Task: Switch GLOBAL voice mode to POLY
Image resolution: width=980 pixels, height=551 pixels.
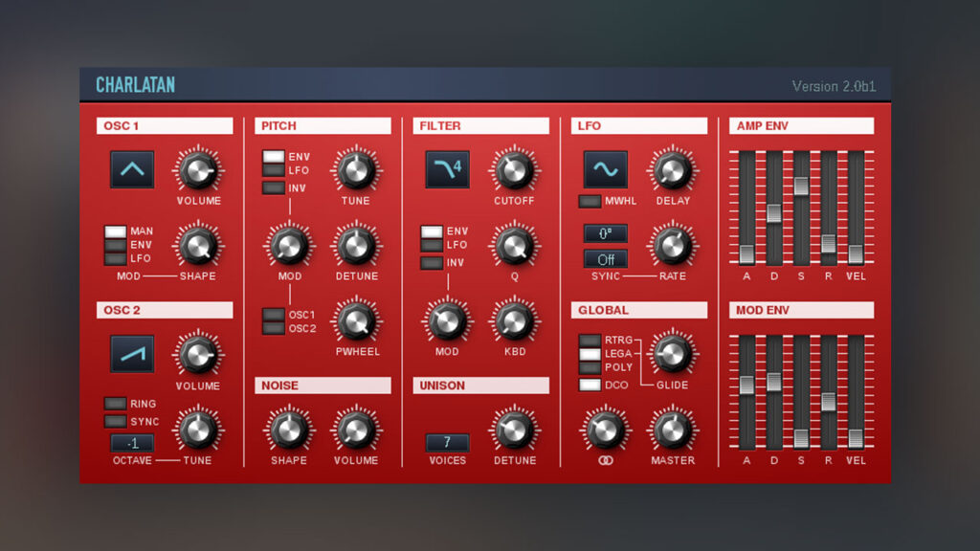Action: point(590,367)
